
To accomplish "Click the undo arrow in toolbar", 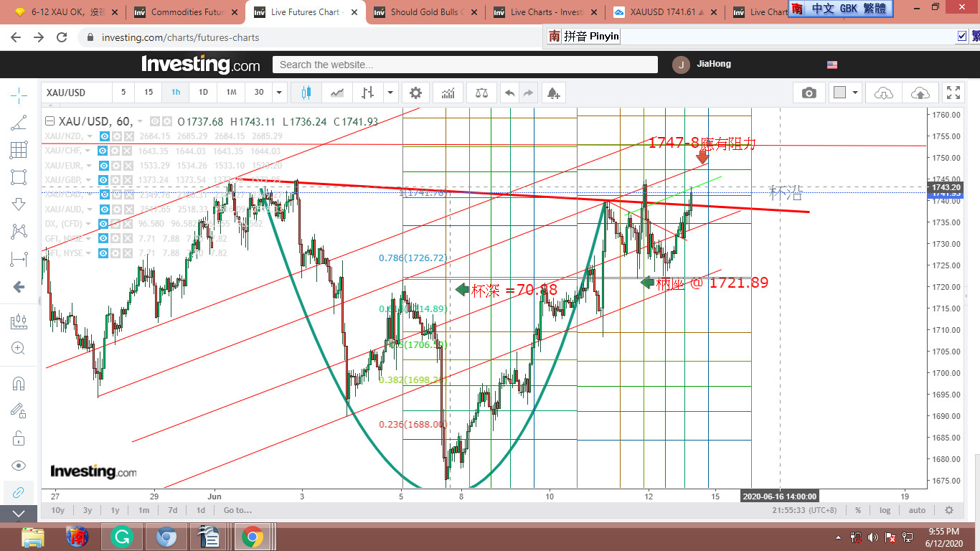I will [x=510, y=93].
